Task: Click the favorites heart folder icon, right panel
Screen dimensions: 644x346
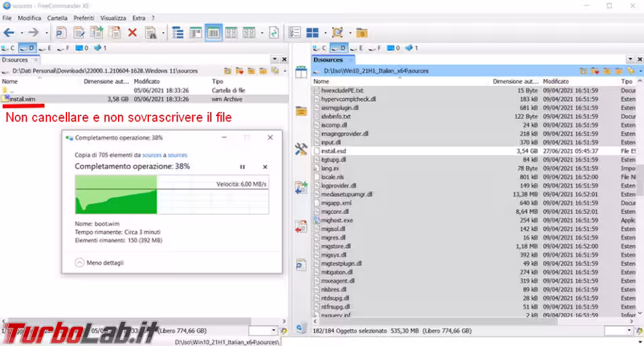Action: (593, 70)
